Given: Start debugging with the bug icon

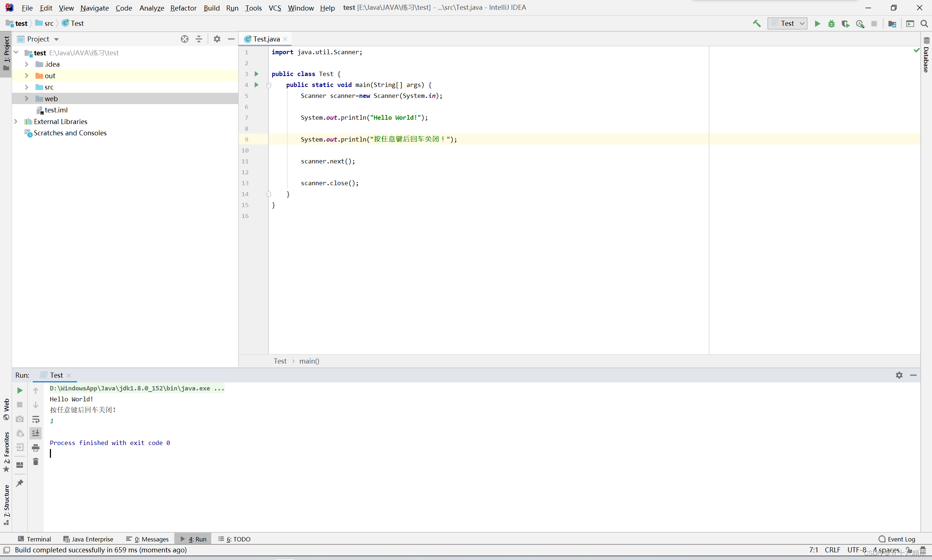Looking at the screenshot, I should [x=831, y=23].
